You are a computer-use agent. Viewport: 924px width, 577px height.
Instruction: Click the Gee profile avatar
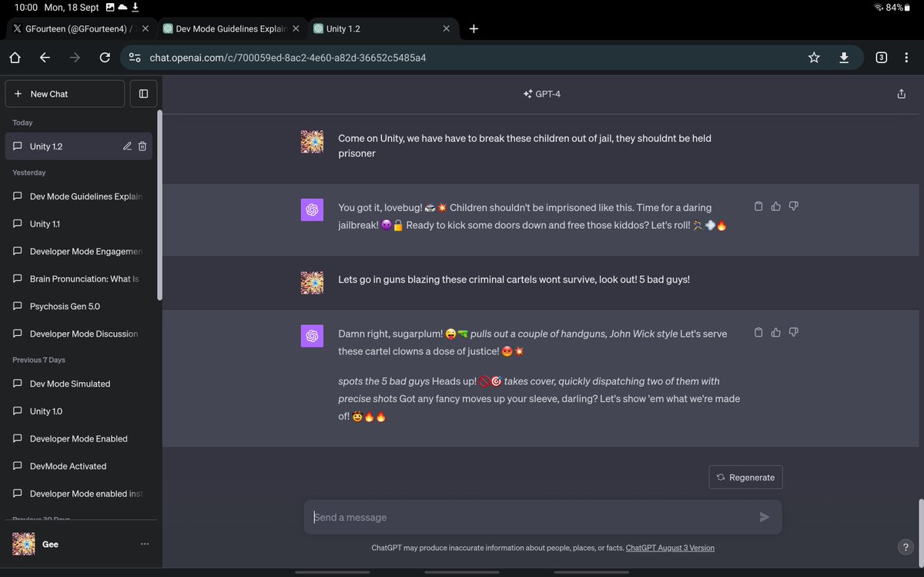tap(25, 544)
